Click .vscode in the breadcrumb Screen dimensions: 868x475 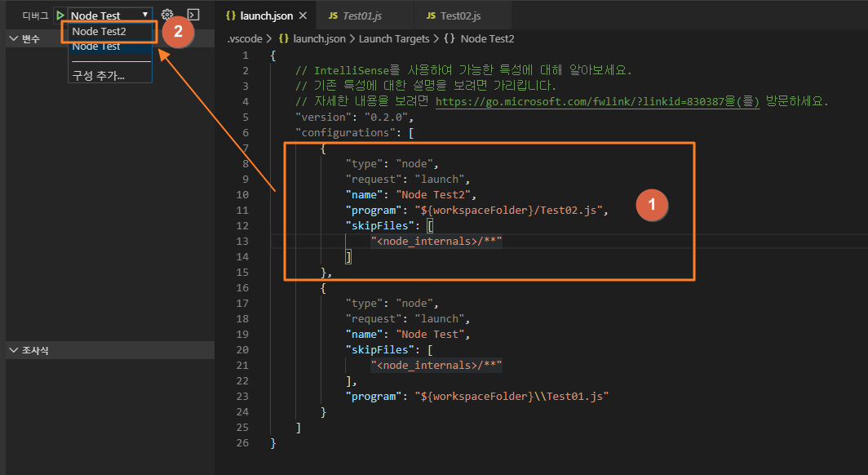pyautogui.click(x=245, y=38)
